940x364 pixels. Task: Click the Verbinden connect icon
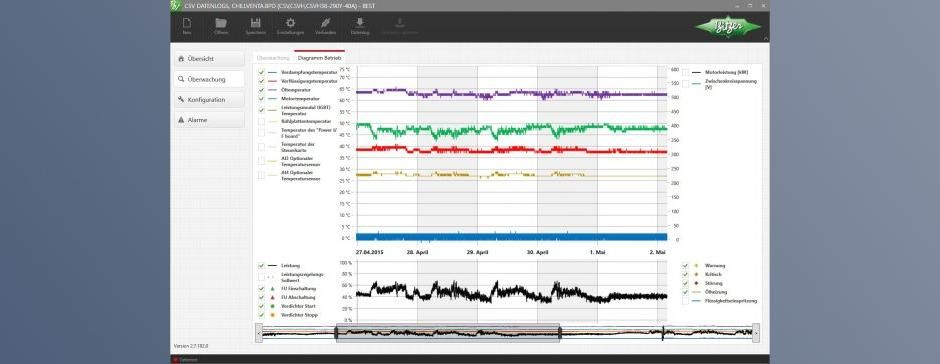pyautogui.click(x=325, y=23)
